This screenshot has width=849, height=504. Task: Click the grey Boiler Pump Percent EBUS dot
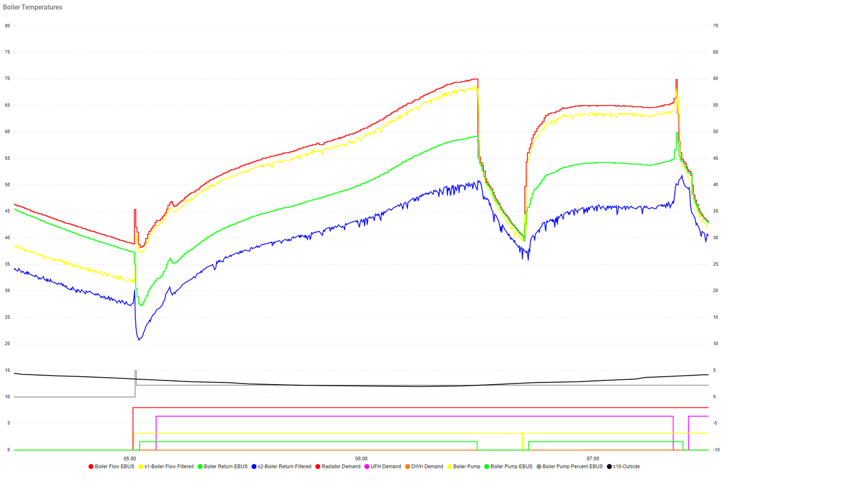coord(539,467)
